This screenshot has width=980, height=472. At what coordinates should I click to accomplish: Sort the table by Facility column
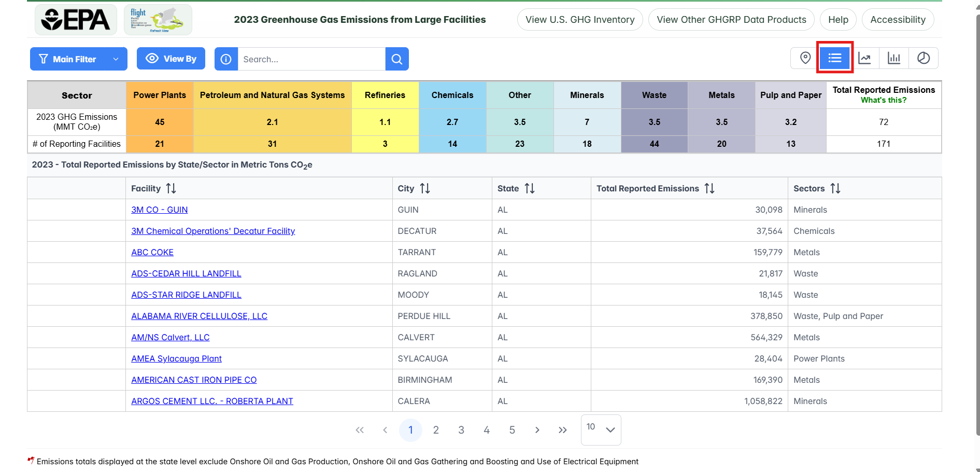(171, 188)
